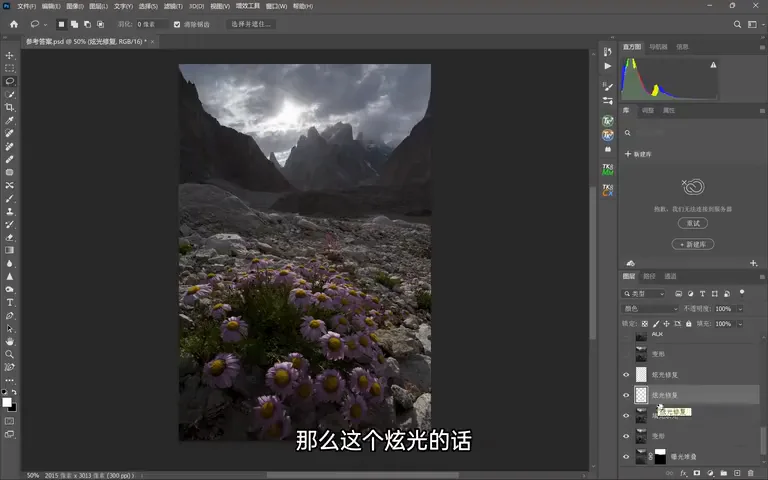
Task: Hide the 曝光堆叠 layer
Action: tap(626, 456)
